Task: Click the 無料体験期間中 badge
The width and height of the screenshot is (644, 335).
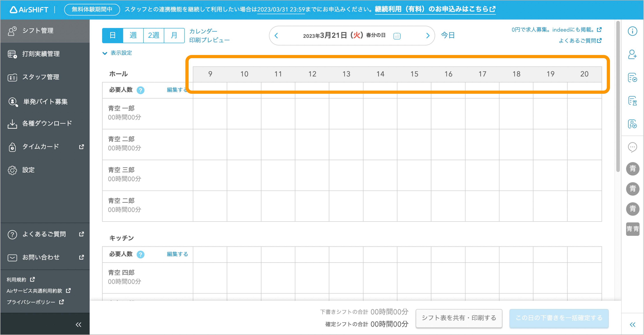Action: [x=92, y=10]
